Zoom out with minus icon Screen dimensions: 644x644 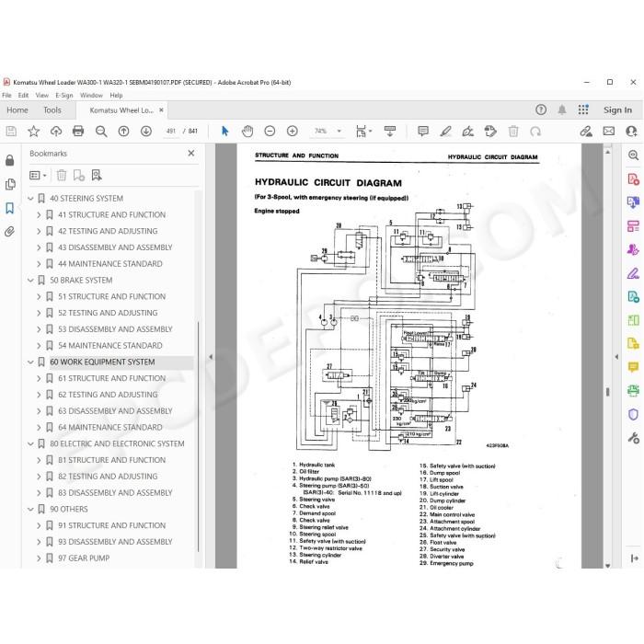click(x=270, y=132)
